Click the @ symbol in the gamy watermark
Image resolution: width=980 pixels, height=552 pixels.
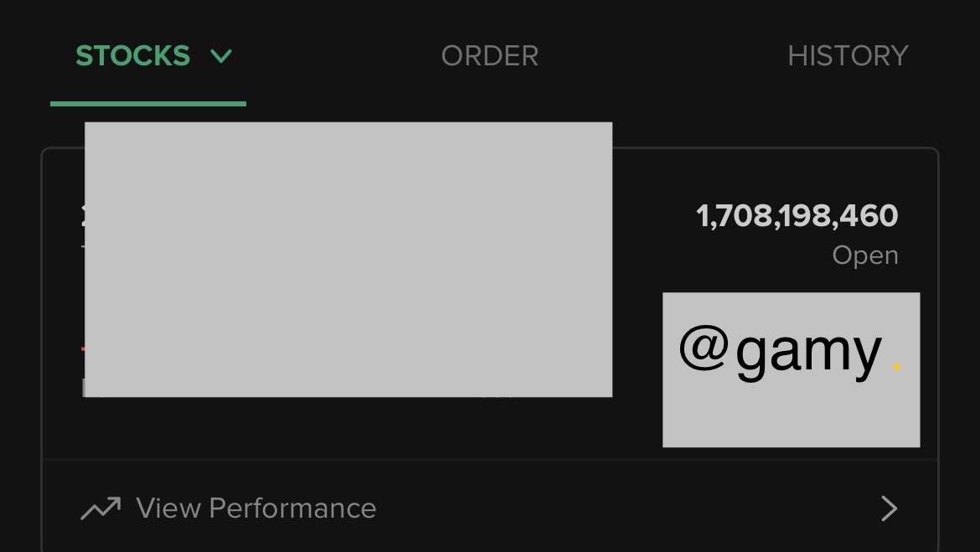click(x=703, y=348)
